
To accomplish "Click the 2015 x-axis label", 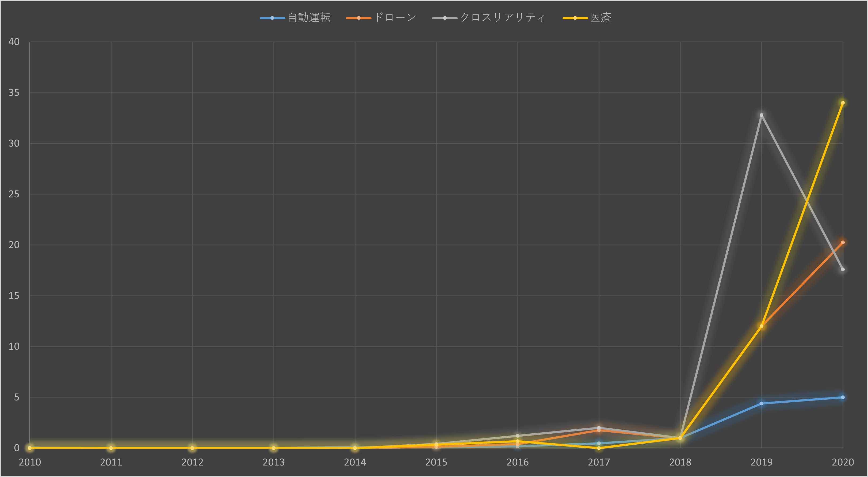I will point(436,462).
